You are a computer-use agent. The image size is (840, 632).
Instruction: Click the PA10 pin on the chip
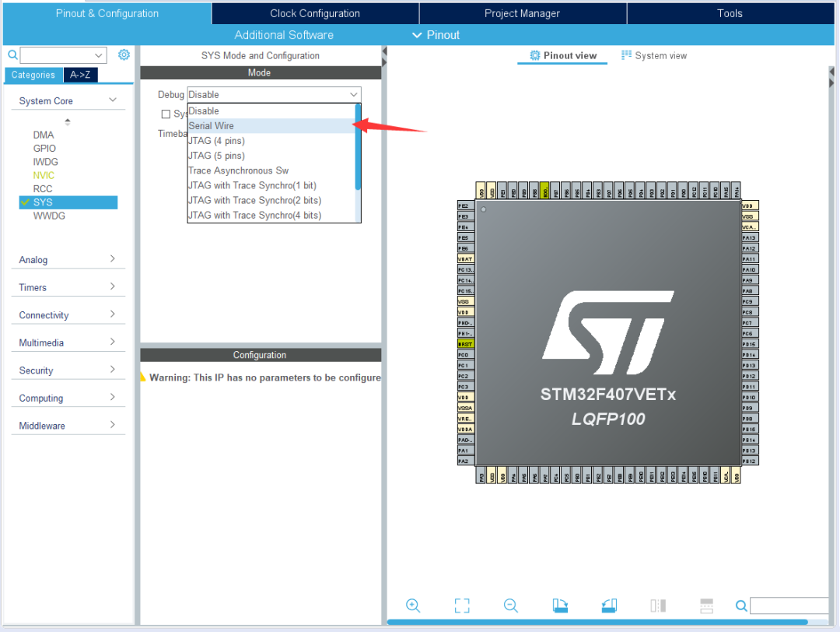point(750,269)
